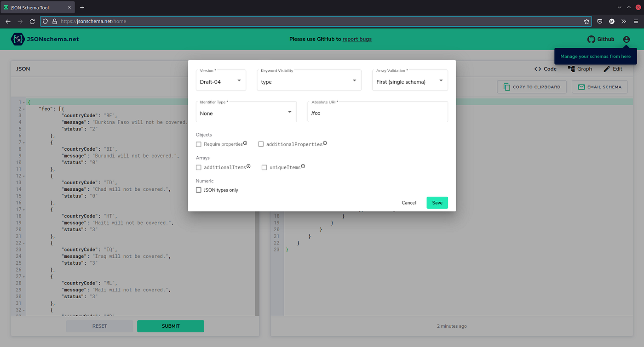Enable uniqueItems for arrays
This screenshot has width=644, height=347.
tap(264, 167)
